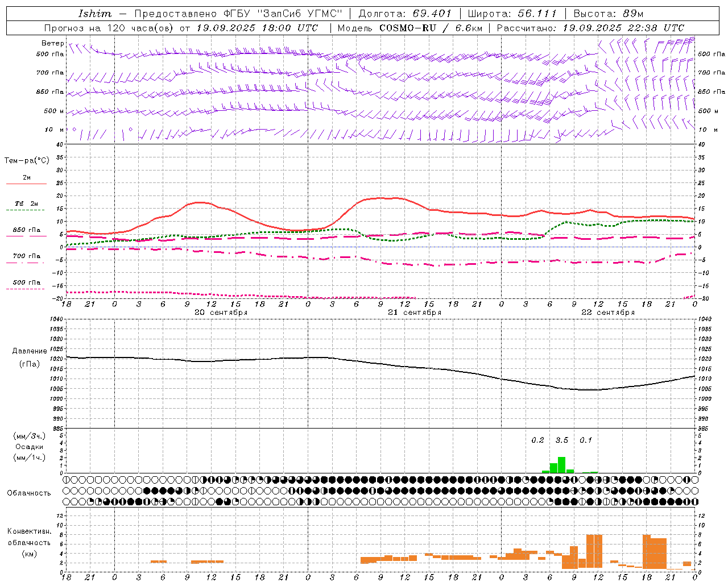
Task: Click the "Облачность" cloud cover label
Action: (x=29, y=493)
